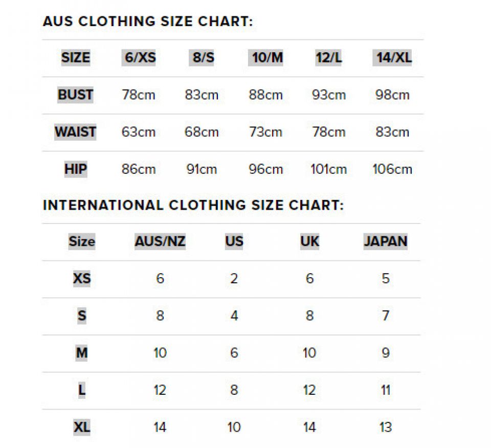This screenshot has height=448, width=491.
Task: Click the 101cm hip measurement
Action: [328, 169]
